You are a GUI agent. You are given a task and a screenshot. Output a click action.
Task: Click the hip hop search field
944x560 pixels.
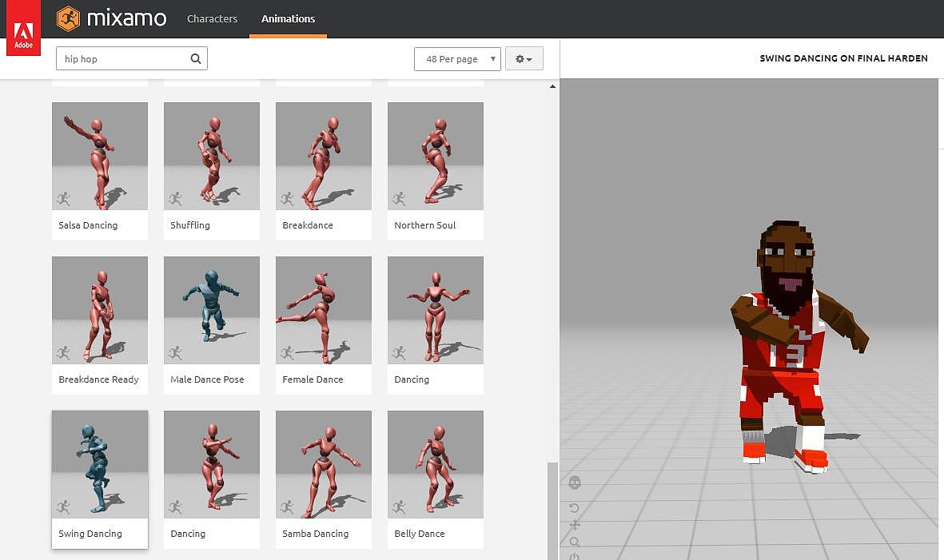coord(132,58)
